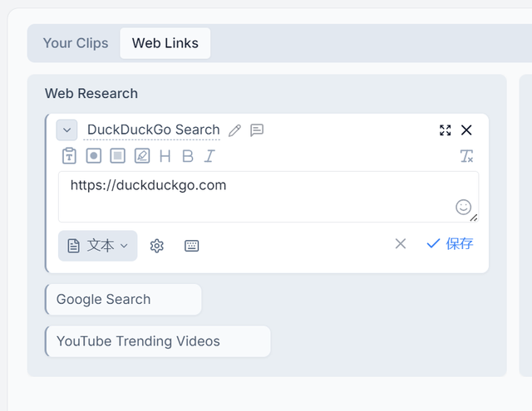532x411 pixels.
Task: Click the Web Research board title
Action: point(91,94)
